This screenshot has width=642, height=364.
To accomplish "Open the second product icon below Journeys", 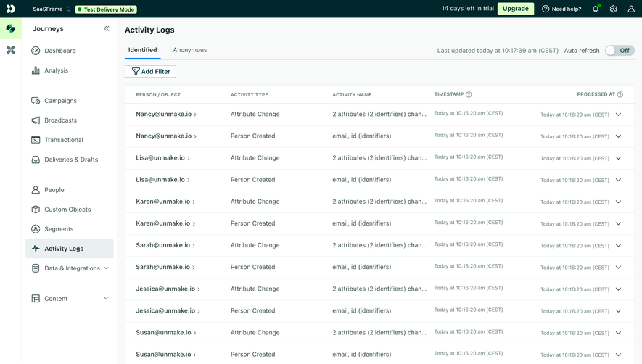I will [x=11, y=50].
